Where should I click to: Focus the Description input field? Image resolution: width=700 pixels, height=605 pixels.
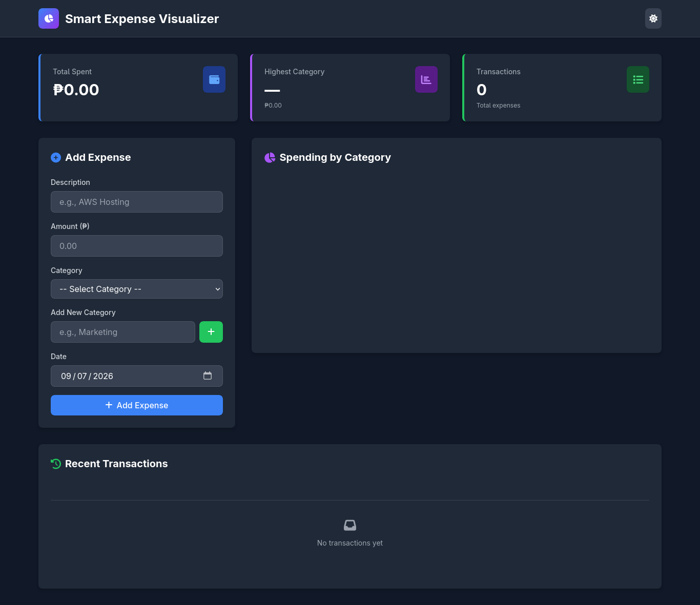(x=137, y=202)
